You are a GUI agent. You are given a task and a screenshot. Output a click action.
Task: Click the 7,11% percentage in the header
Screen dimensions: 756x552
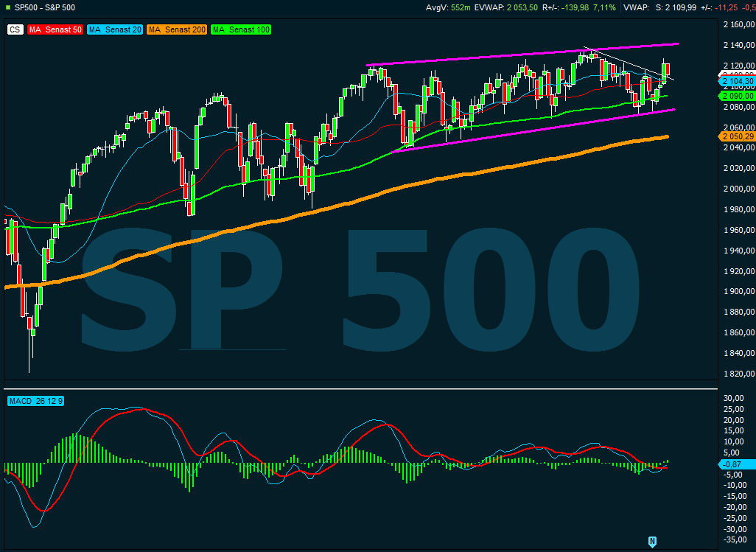(x=604, y=7)
